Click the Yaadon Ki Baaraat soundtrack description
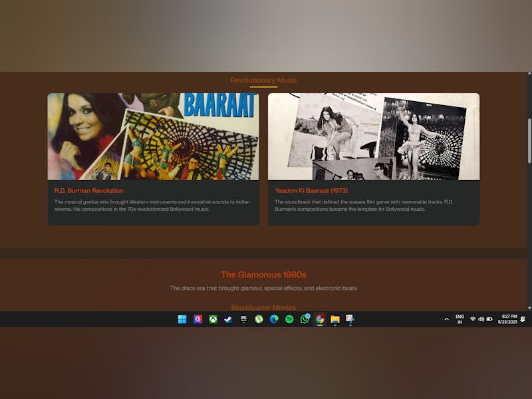 (x=364, y=205)
